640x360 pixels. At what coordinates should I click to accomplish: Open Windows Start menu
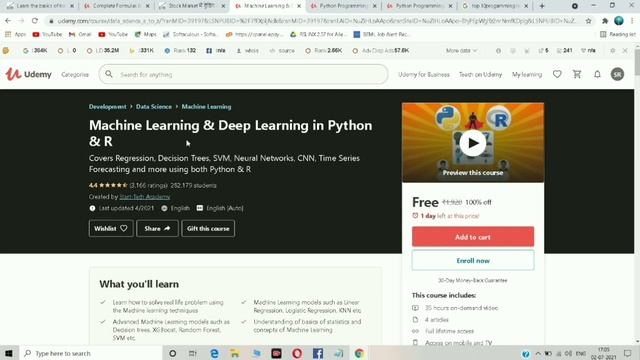click(9, 353)
